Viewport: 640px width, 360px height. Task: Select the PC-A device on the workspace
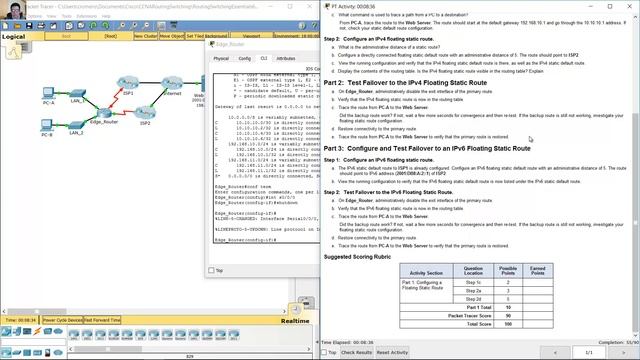pos(48,93)
